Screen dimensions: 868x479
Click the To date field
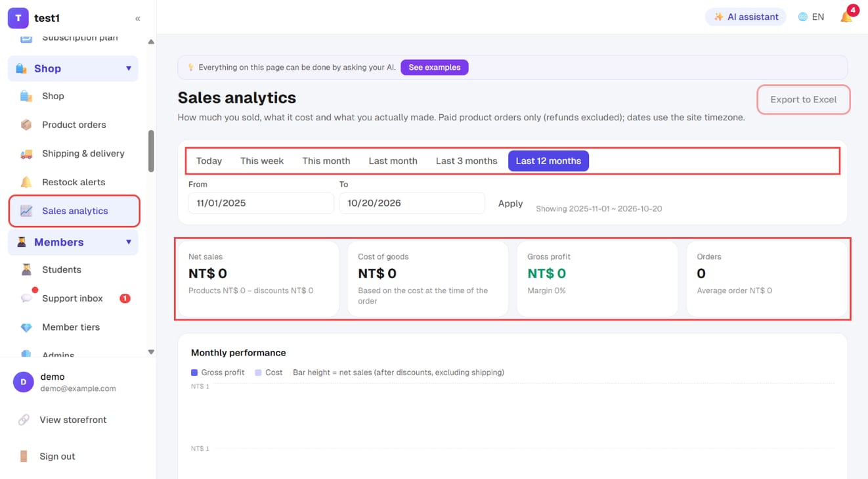[x=412, y=203]
